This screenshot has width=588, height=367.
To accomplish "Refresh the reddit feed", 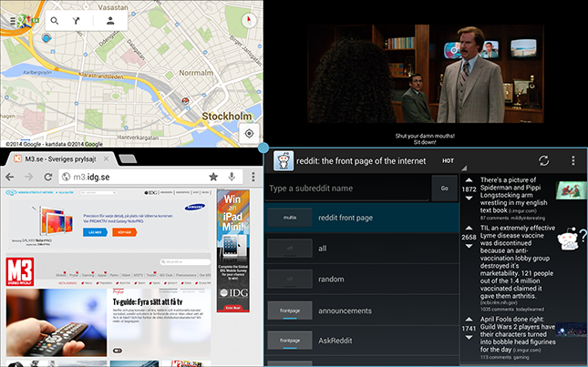I will 544,160.
